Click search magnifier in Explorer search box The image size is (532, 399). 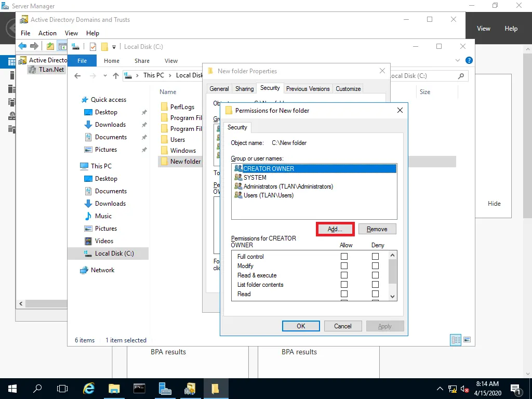461,76
